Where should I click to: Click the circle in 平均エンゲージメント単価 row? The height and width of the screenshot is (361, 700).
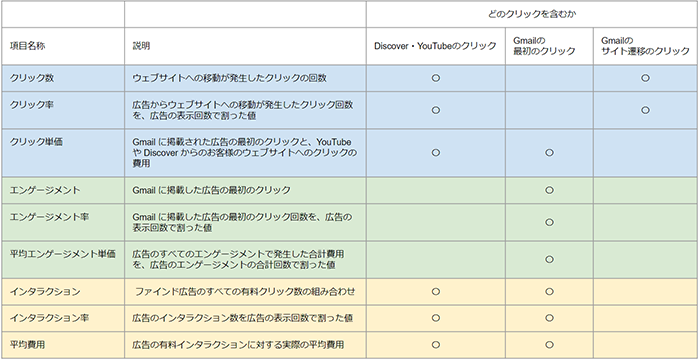550,259
